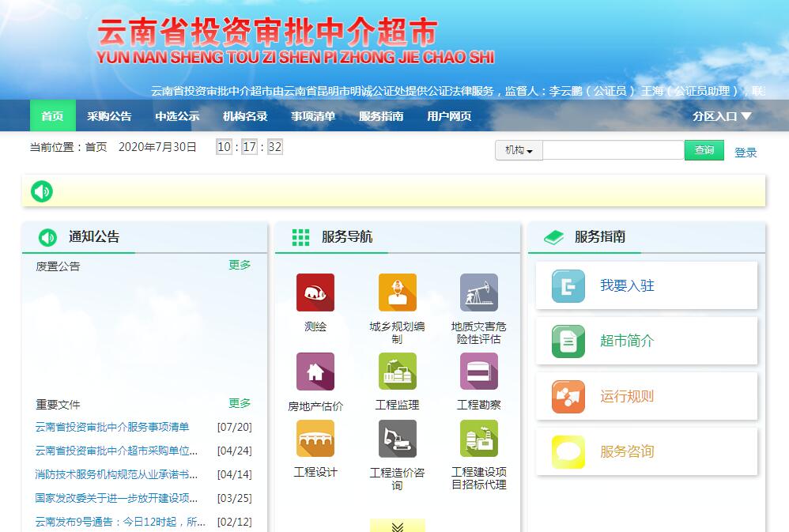Select the 工程监理 factory icon

pos(398,372)
